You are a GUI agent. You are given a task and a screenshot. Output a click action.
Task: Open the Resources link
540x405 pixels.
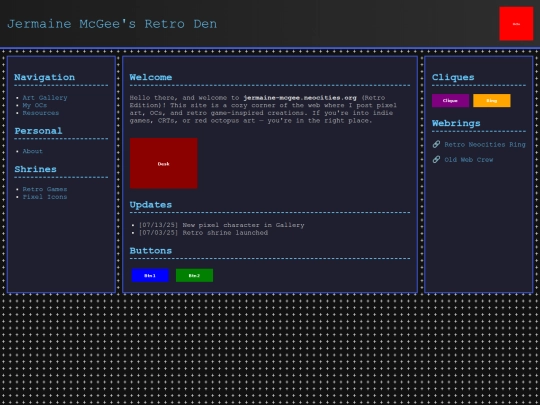tap(41, 113)
